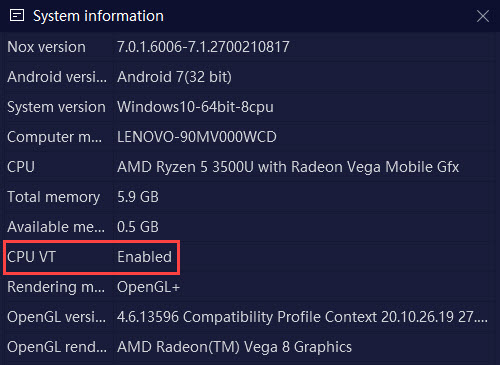Click the 0.5 GB available memory value
This screenshot has width=500, height=365.
point(138,227)
